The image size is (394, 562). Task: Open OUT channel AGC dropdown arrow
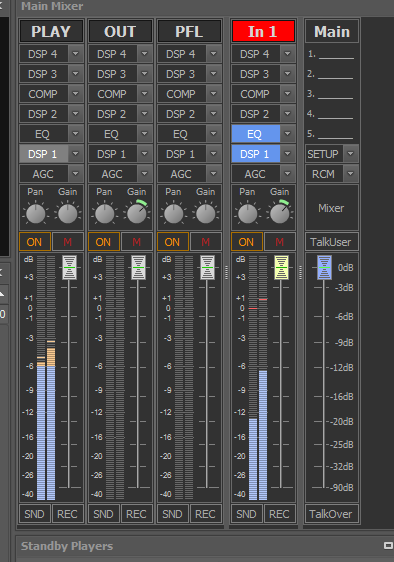click(x=144, y=174)
